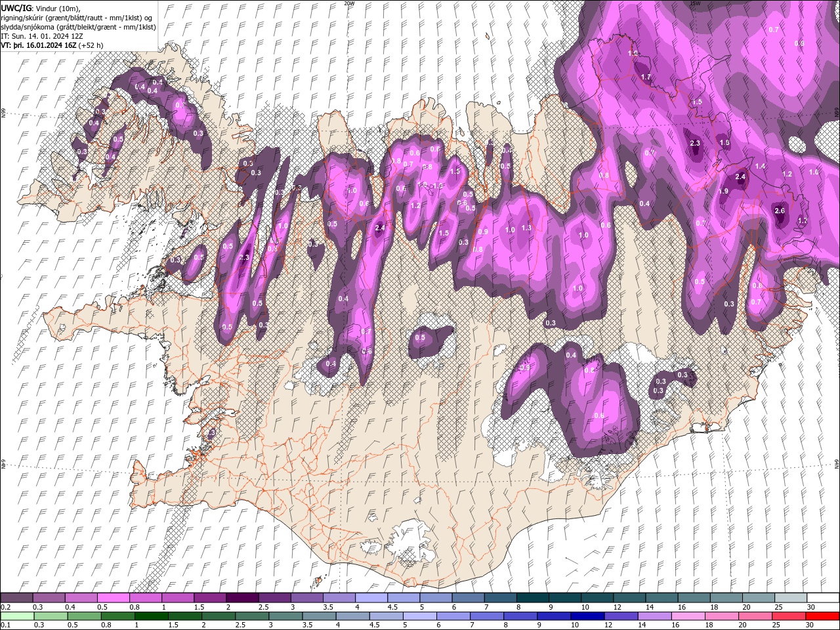Click the darkest mauve 0.2–0.3 snow scale swatch

tap(16, 598)
